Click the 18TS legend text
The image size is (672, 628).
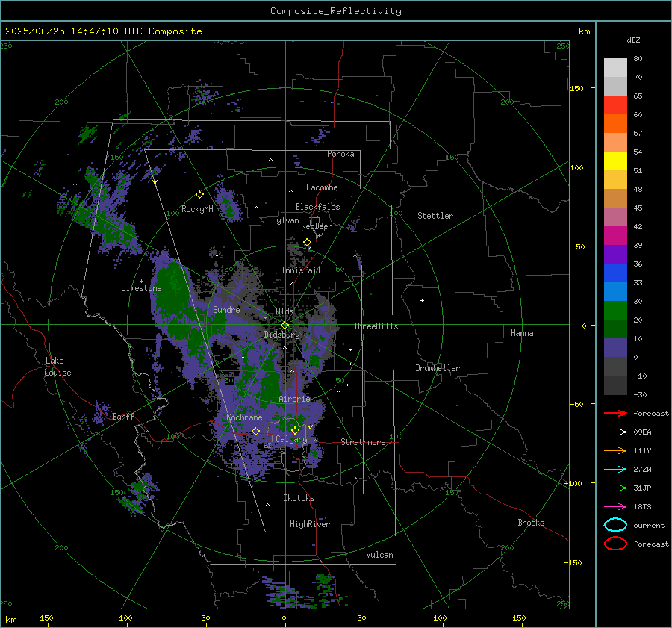642,507
